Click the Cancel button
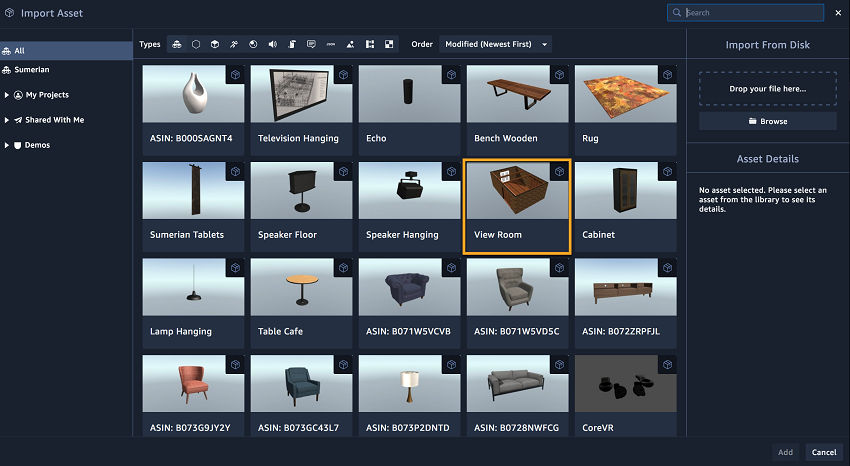 823,452
